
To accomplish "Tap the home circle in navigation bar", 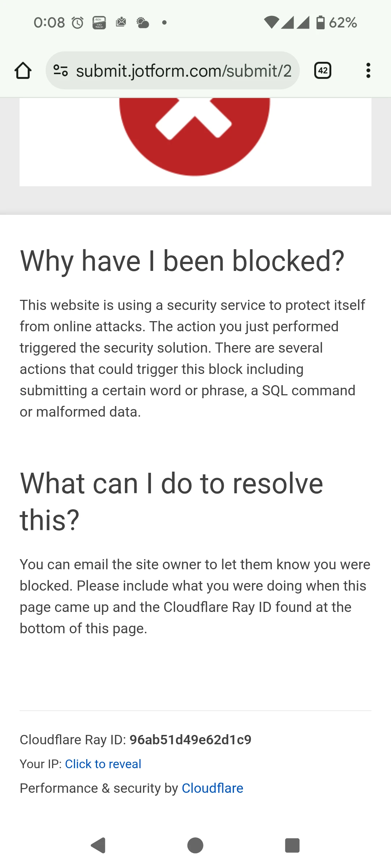I will click(x=195, y=846).
